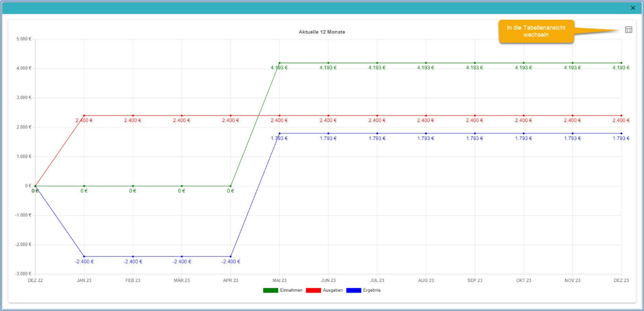
Task: Select the blue Ergebnis data point at JAN 23
Action: point(84,256)
